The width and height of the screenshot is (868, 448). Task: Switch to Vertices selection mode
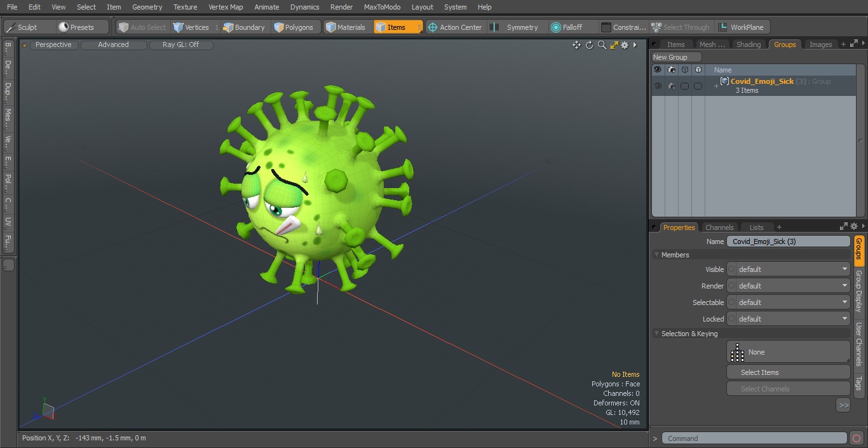(x=196, y=27)
